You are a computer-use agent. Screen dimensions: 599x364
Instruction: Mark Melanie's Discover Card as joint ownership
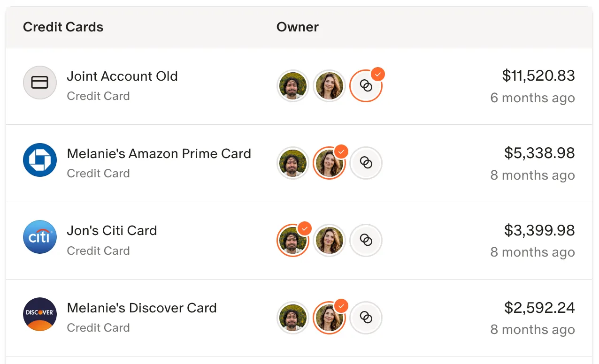pos(366,318)
